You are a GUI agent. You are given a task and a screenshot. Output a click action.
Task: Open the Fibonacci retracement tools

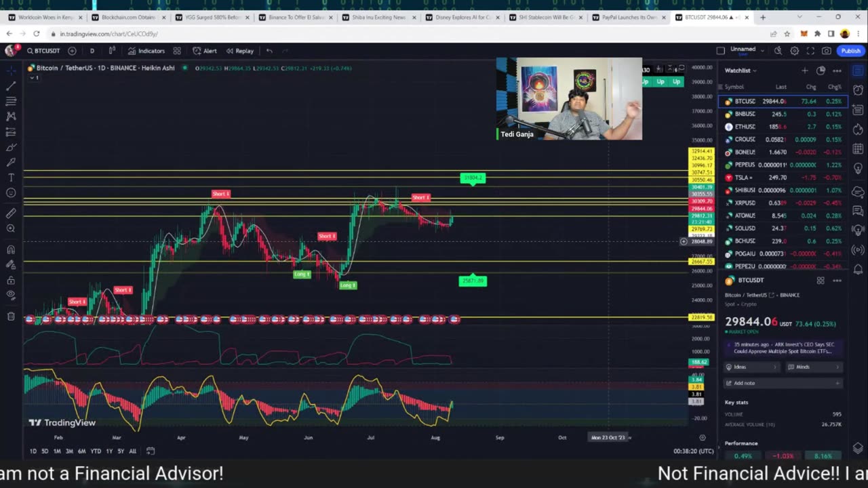[x=11, y=101]
